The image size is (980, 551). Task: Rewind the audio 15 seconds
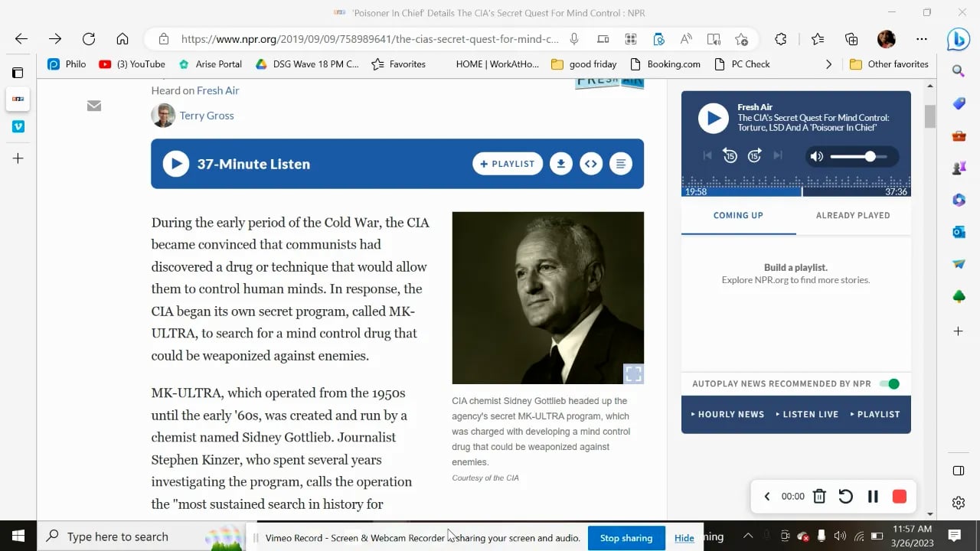(x=730, y=156)
